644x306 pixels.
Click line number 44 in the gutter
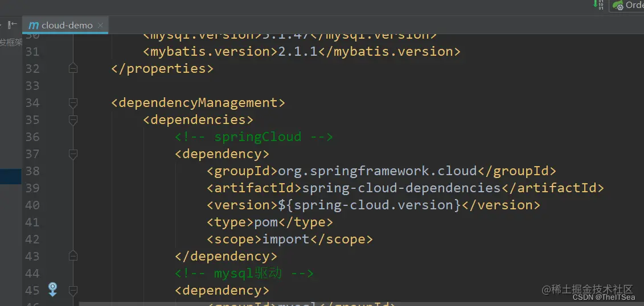click(x=32, y=273)
